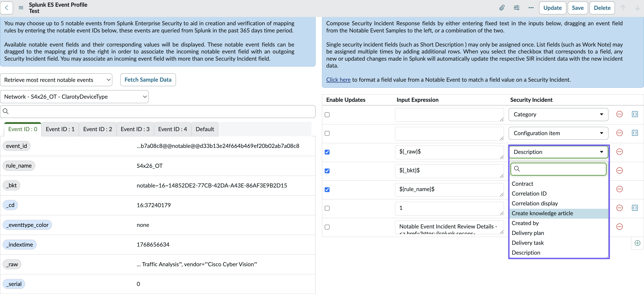This screenshot has height=294, width=644.
Task: Open more options ellipsis menu
Action: click(531, 8)
